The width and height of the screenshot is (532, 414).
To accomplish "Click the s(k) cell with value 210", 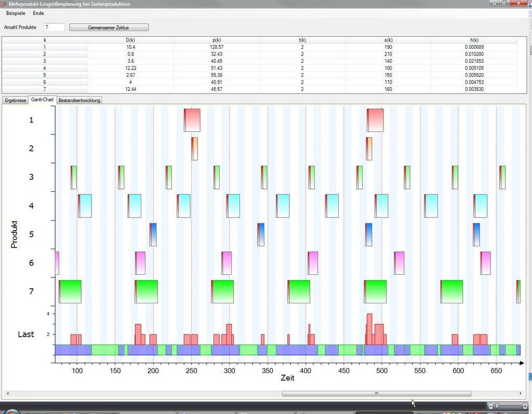I will click(388, 54).
